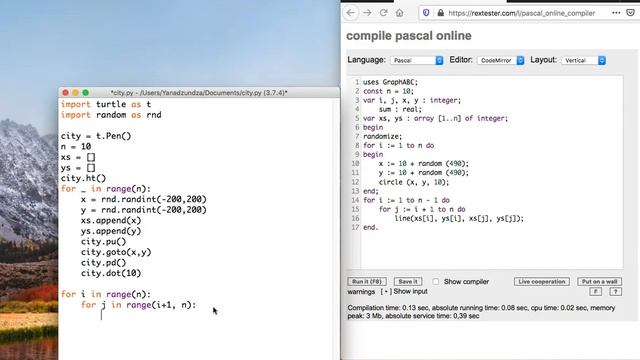Close the city.py IDLE window

[x=65, y=93]
